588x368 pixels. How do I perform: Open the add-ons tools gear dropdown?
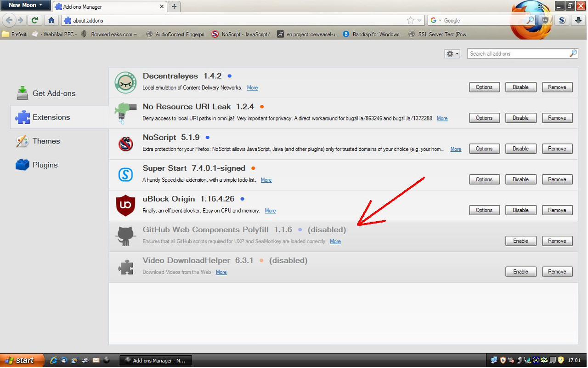[x=452, y=54]
